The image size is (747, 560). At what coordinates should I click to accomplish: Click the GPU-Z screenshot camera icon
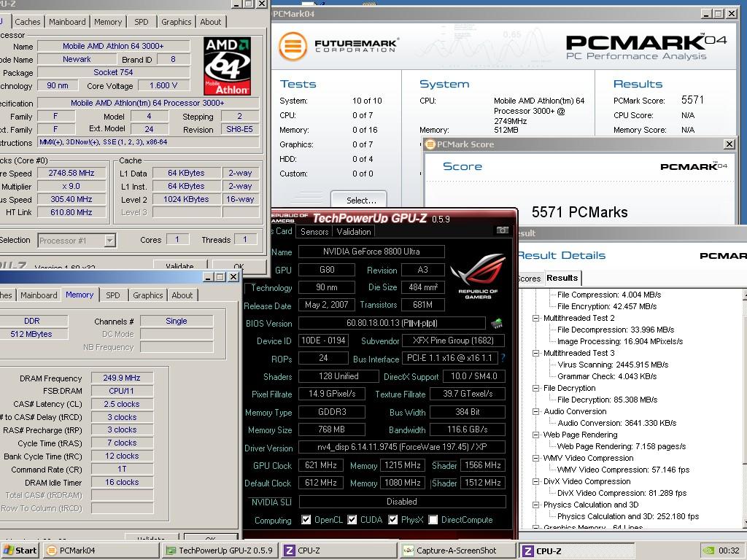pos(502,230)
